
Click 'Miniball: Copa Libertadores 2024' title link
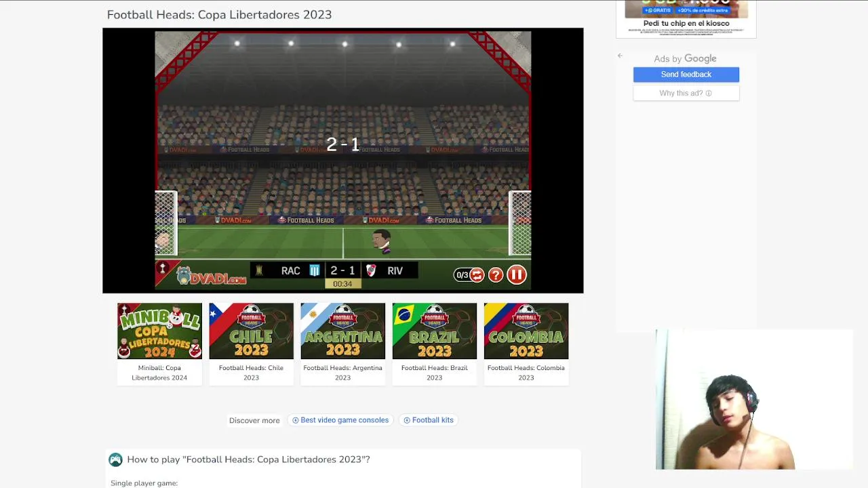click(159, 373)
